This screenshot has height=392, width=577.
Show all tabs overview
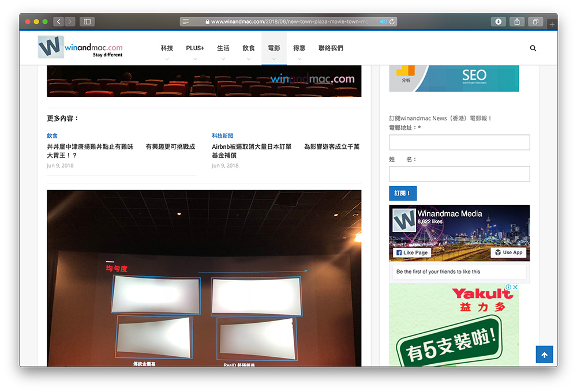[x=535, y=21]
